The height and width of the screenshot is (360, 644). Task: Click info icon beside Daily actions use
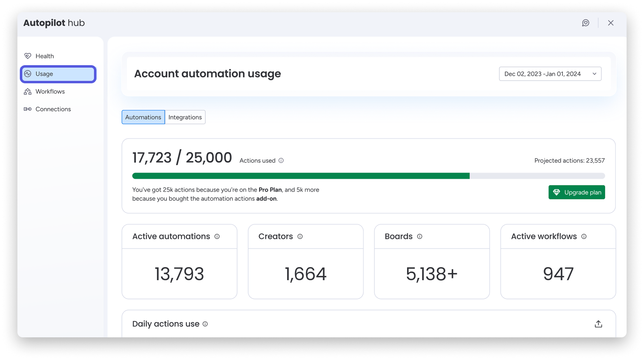point(205,324)
